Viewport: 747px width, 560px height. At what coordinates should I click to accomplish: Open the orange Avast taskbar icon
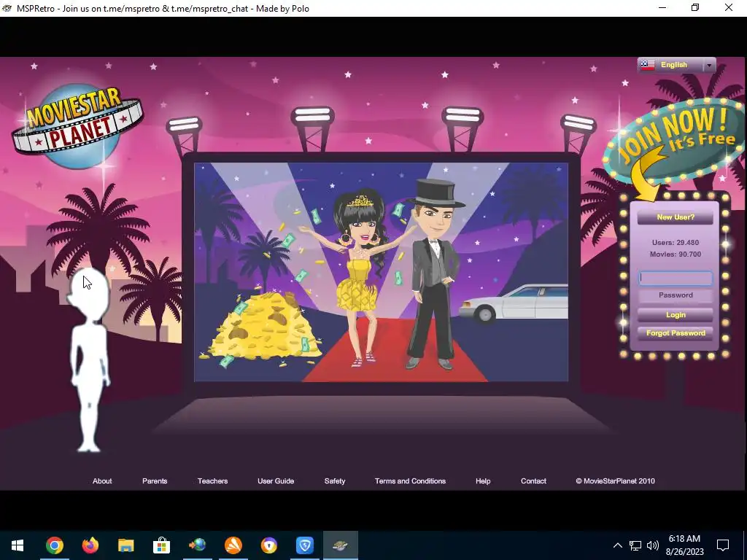click(x=233, y=545)
